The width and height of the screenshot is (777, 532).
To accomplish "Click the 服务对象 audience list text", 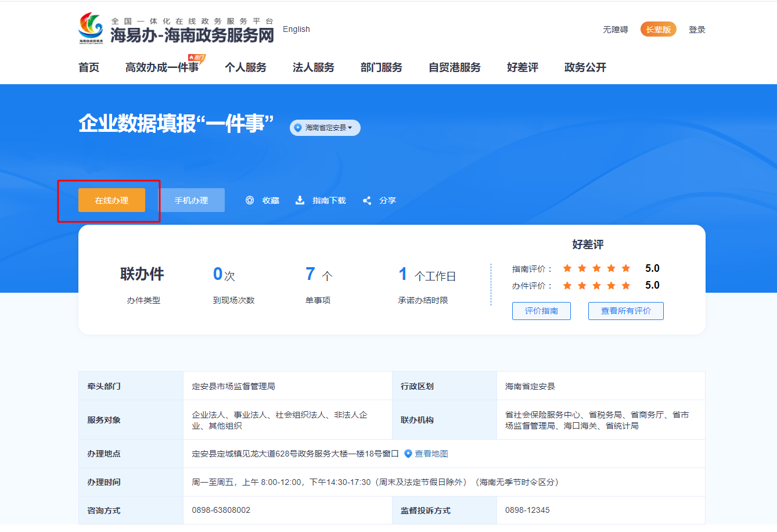I will [x=280, y=420].
